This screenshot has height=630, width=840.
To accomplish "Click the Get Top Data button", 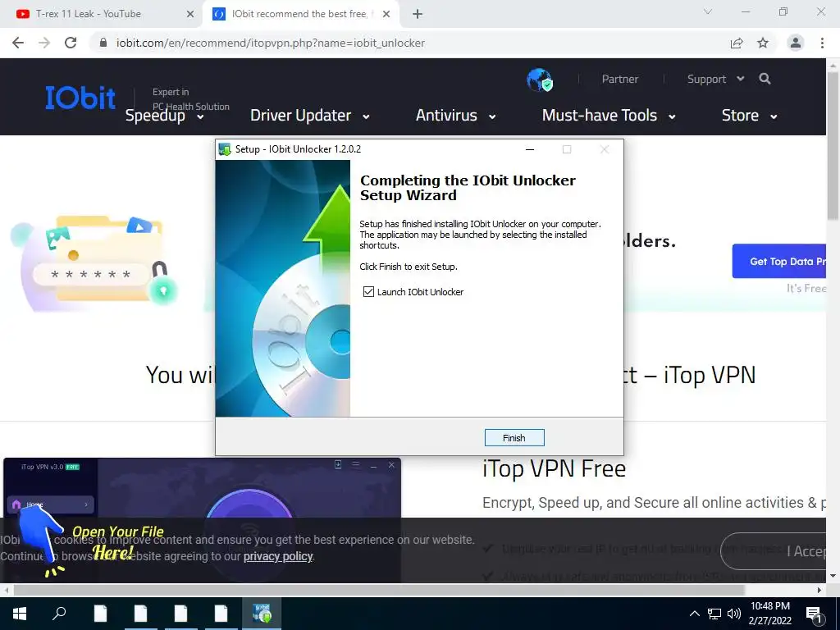I will [x=779, y=262].
